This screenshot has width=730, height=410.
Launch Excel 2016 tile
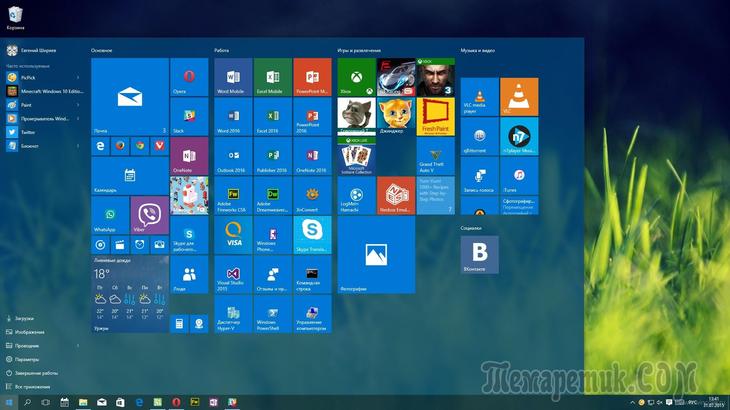(x=273, y=116)
